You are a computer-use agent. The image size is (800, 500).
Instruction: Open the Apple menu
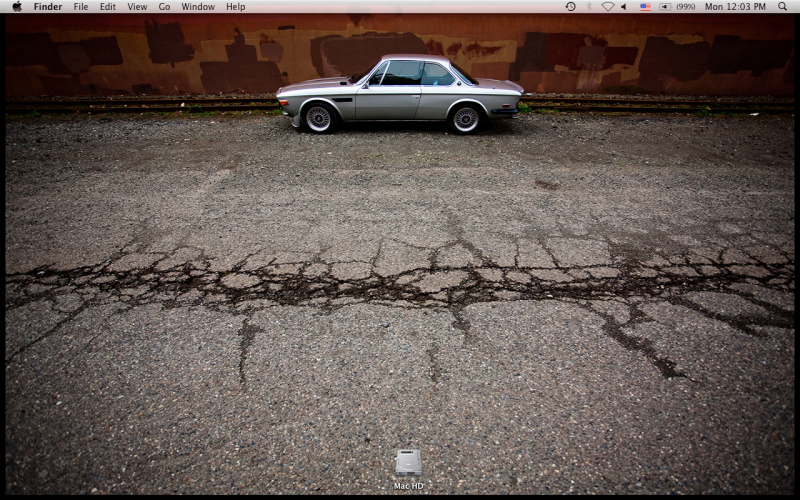click(x=17, y=6)
